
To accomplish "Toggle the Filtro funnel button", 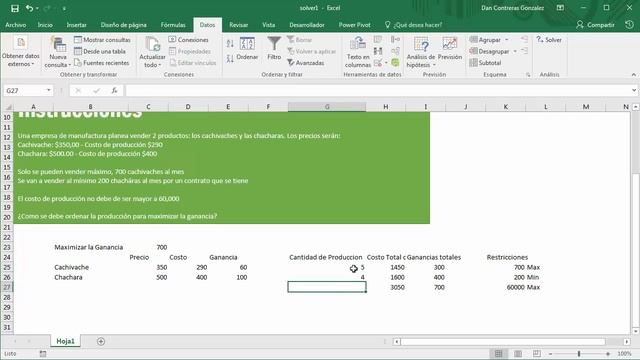I will pyautogui.click(x=274, y=48).
